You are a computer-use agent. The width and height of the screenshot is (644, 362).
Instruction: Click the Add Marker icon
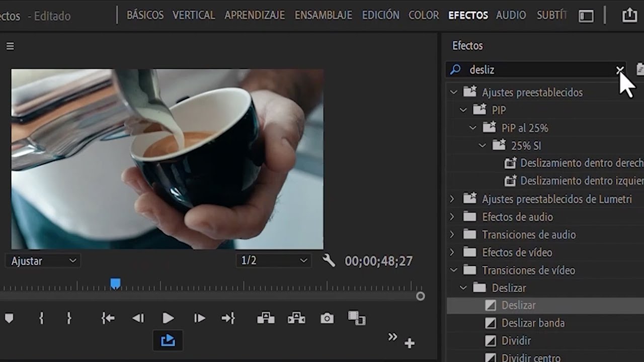click(9, 318)
